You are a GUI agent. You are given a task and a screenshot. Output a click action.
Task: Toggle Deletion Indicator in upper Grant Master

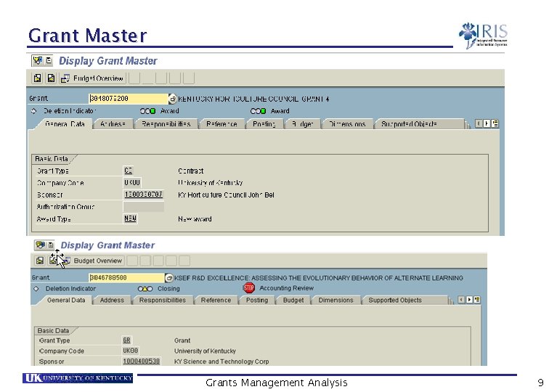[34, 111]
